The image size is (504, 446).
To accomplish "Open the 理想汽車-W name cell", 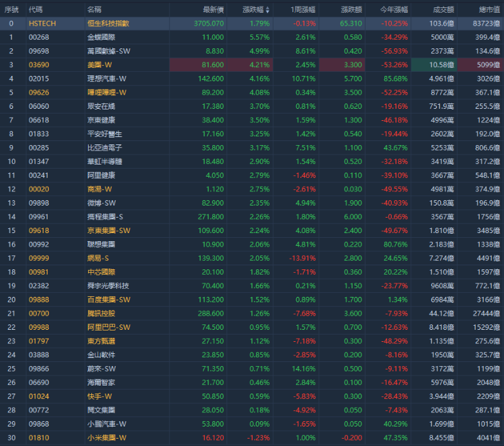I will [107, 79].
